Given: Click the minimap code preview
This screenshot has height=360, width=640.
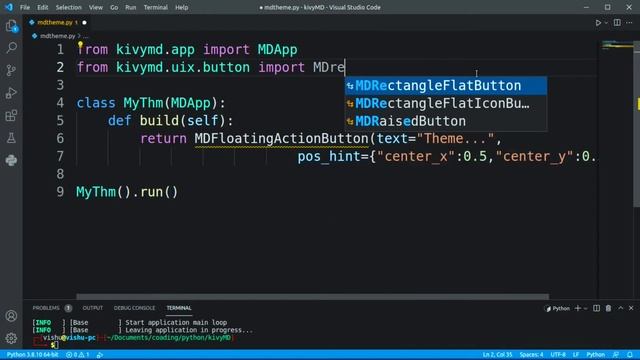Looking at the screenshot, I should pos(617,44).
